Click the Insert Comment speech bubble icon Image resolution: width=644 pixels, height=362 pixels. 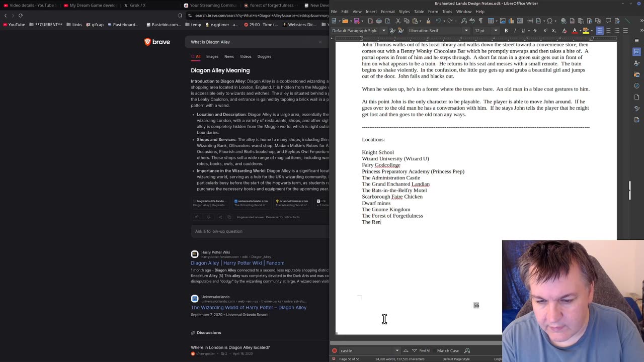coord(608,21)
